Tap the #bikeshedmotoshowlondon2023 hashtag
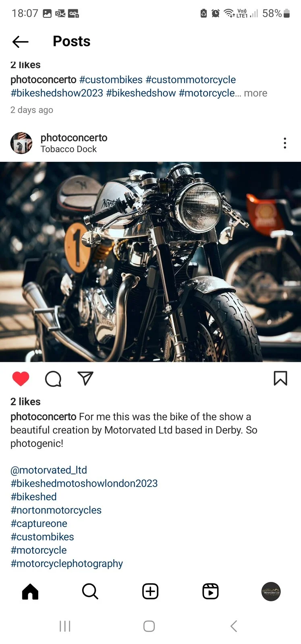The image size is (301, 644). point(84,483)
